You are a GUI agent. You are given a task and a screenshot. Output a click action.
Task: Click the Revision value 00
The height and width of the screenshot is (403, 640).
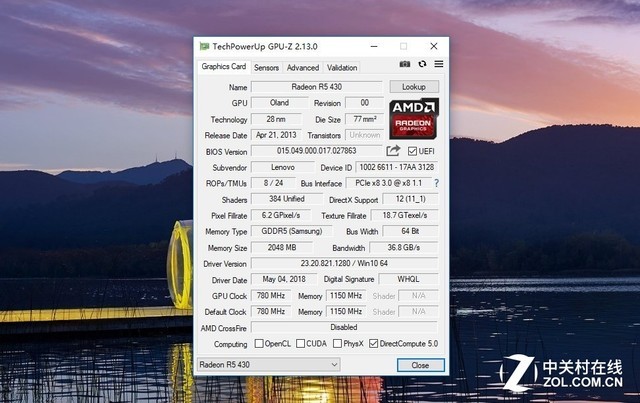(364, 102)
